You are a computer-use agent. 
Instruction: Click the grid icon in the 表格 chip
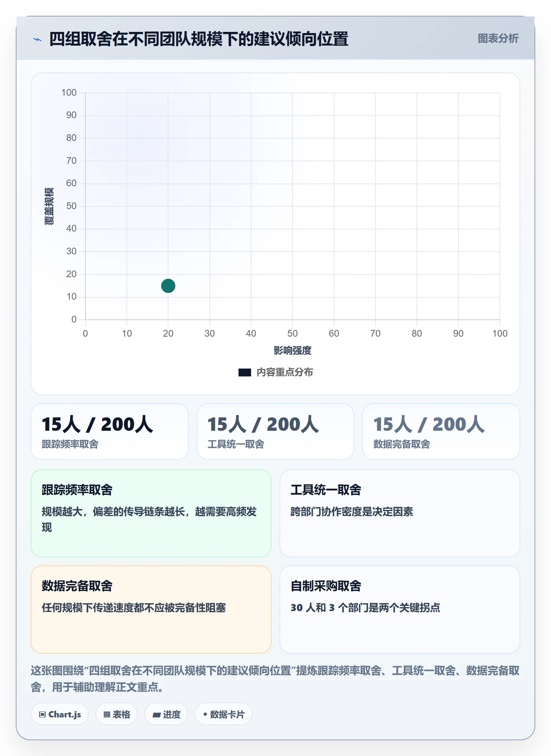[107, 715]
